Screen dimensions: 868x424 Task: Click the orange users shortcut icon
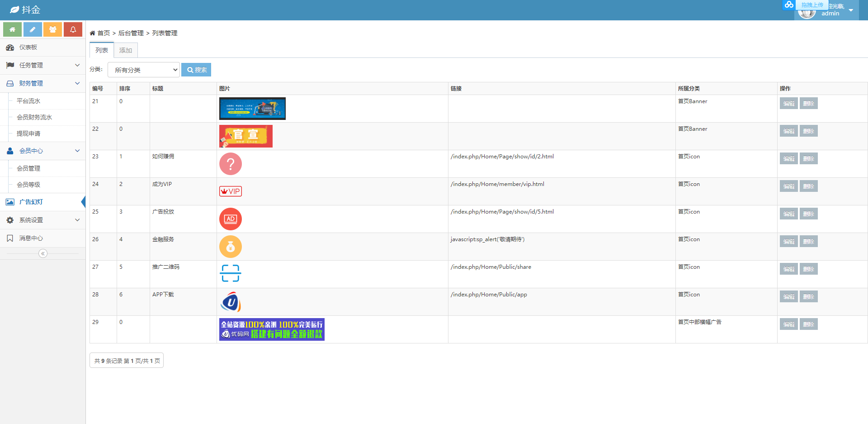pos(53,29)
